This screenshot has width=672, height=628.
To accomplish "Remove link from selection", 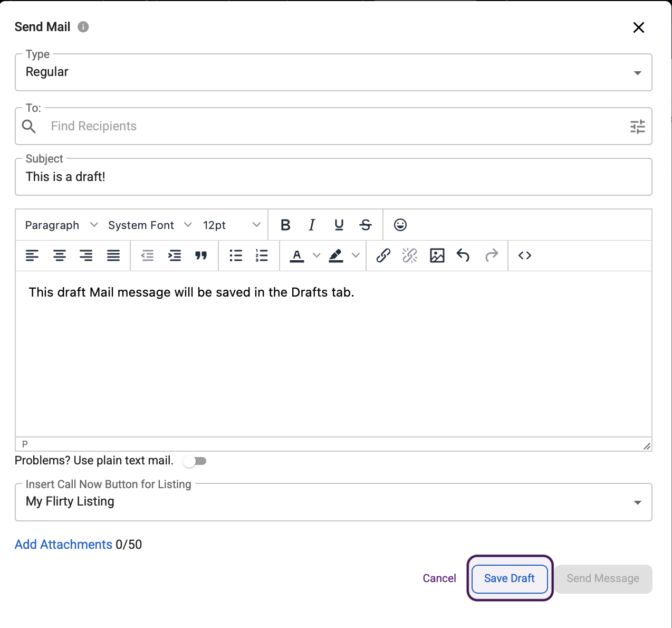I will (410, 256).
